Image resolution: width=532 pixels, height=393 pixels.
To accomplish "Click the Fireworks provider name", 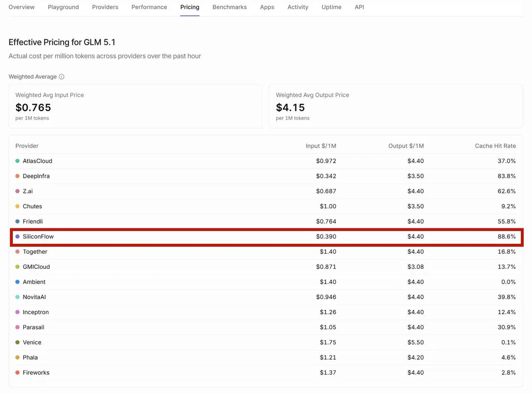I will (x=36, y=373).
